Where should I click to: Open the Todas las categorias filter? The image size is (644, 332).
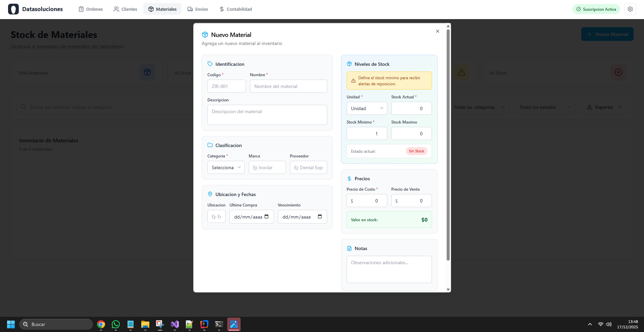click(480, 107)
